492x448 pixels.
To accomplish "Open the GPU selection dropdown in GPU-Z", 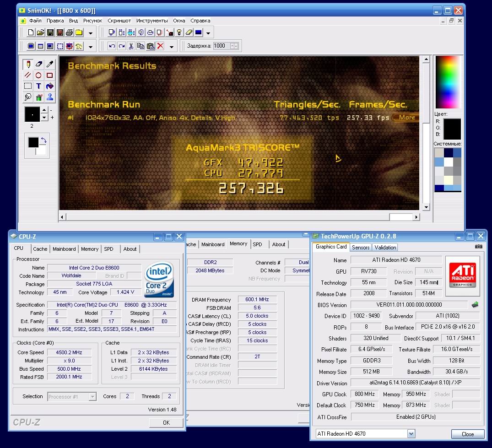I will (x=411, y=433).
